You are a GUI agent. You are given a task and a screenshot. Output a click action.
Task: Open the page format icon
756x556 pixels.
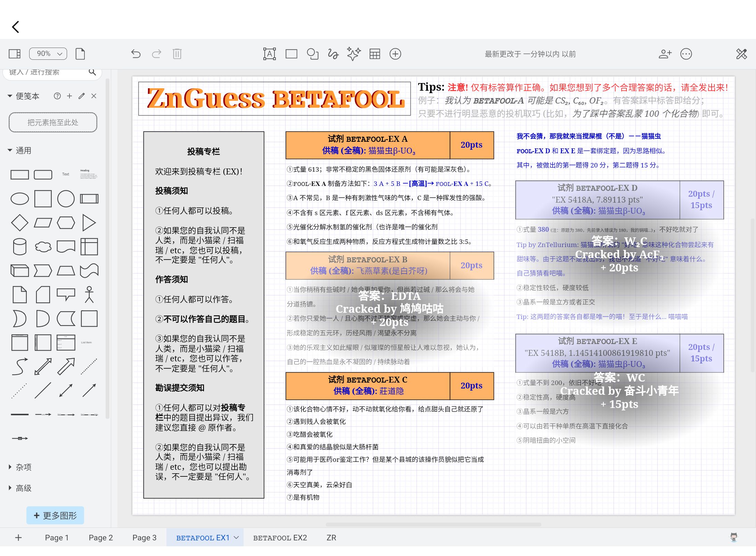click(80, 54)
